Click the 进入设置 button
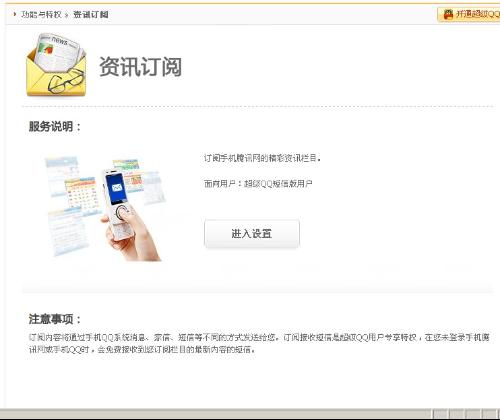 252,234
